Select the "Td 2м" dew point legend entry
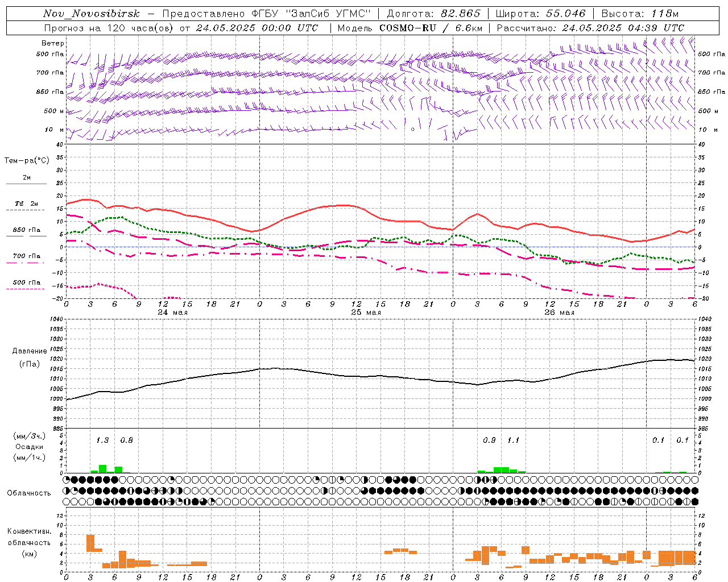Screen dimensions: 728x582 26,203
